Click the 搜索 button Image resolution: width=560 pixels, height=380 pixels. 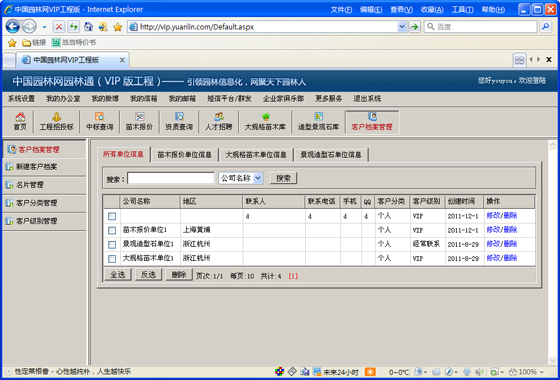283,178
